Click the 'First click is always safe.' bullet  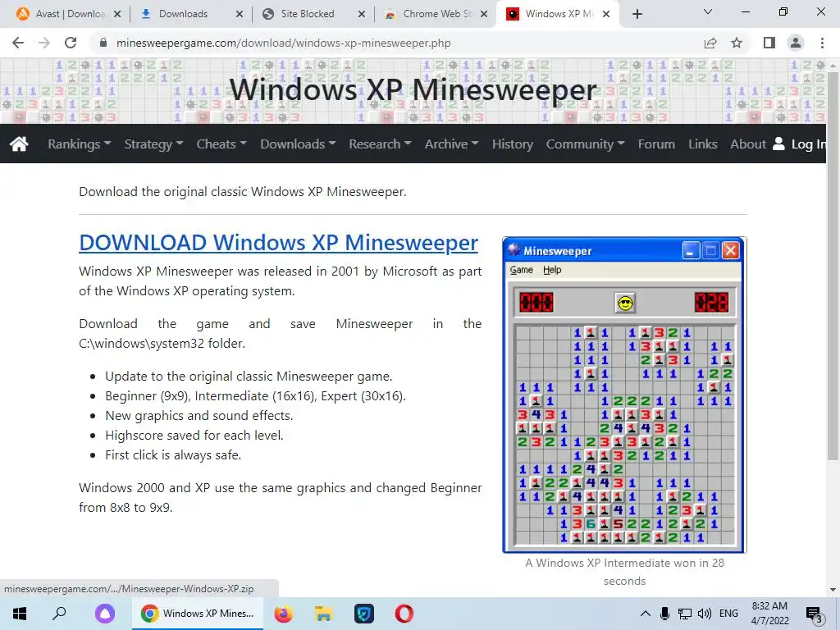(173, 454)
